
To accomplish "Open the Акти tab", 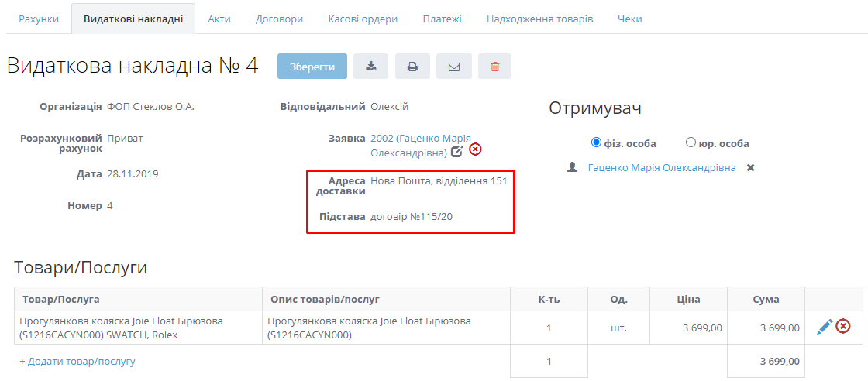I will (x=219, y=19).
